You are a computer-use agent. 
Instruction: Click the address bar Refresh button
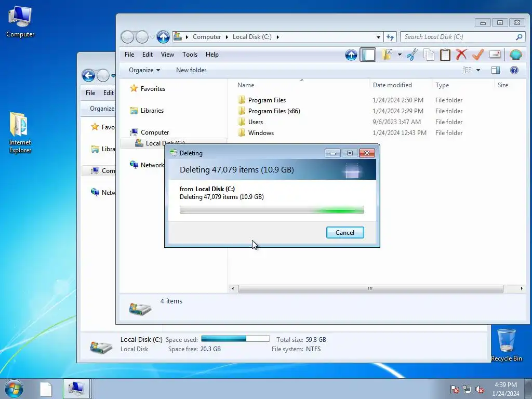390,37
